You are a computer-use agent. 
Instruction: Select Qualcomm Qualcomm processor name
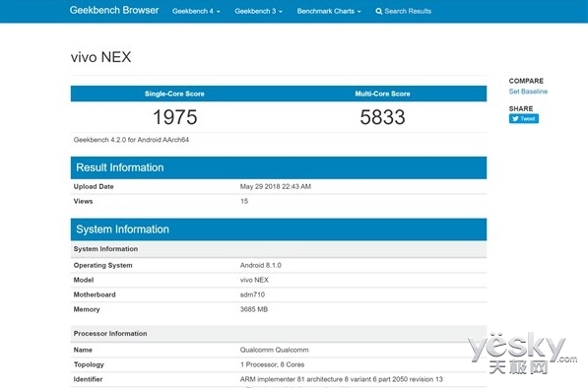coord(274,350)
